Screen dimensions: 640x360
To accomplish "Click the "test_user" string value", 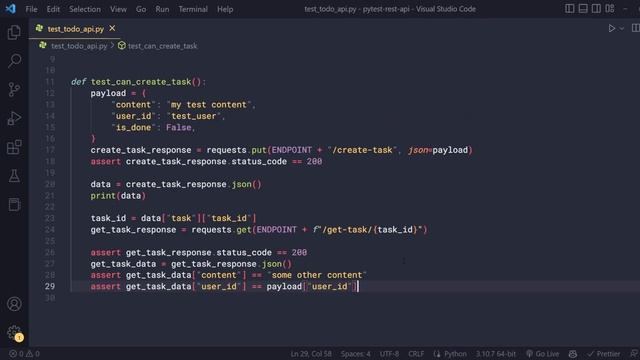I will pos(193,116).
